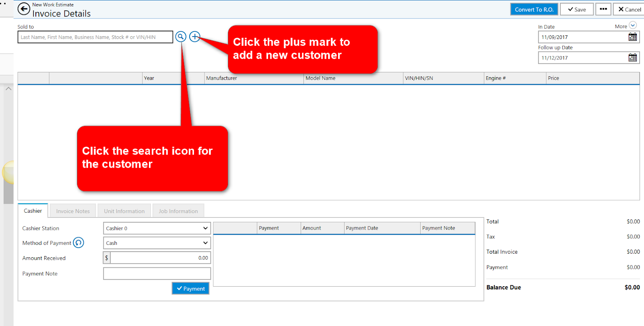Click the Sold to search field

(95, 37)
